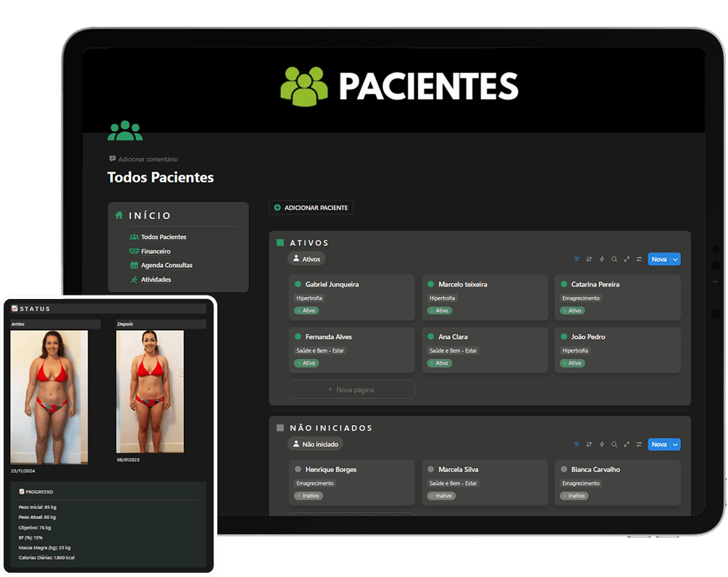This screenshot has height=577, width=728.
Task: Click the Inativo status tag on Henrique Borges
Action: tap(309, 496)
